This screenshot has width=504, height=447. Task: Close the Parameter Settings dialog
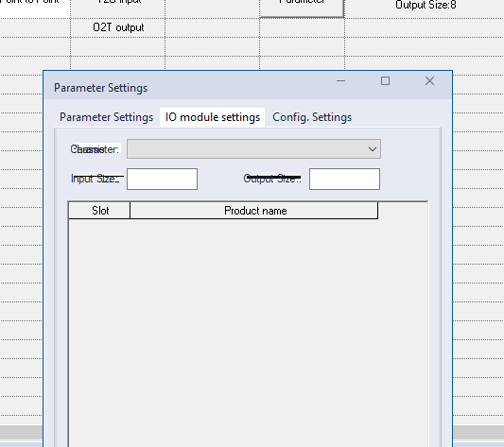tap(429, 81)
